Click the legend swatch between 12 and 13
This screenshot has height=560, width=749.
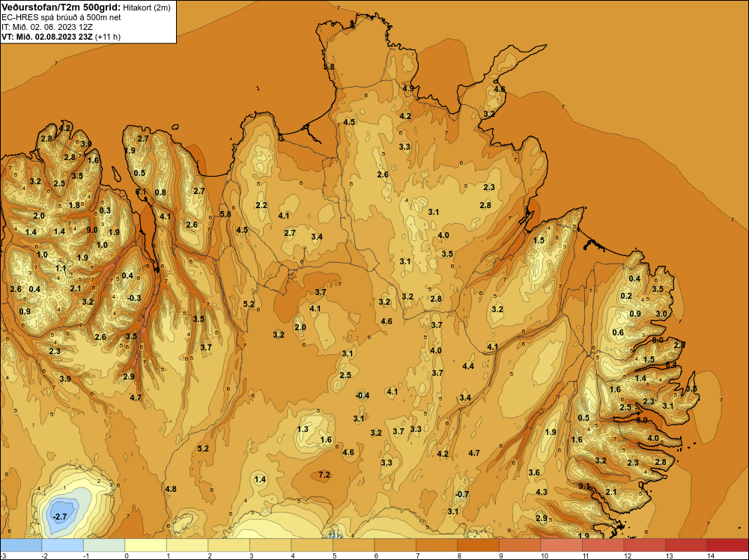(x=644, y=545)
